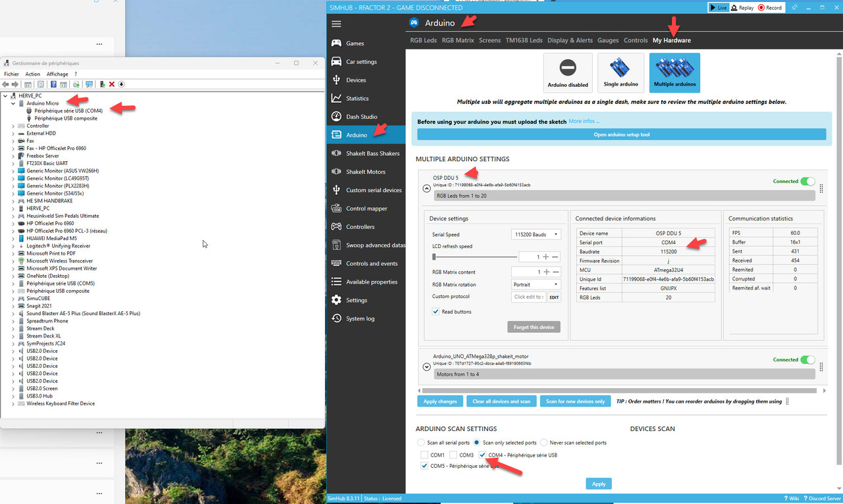The width and height of the screenshot is (843, 504).
Task: Click LCD refresh speed slider
Action: (474, 257)
